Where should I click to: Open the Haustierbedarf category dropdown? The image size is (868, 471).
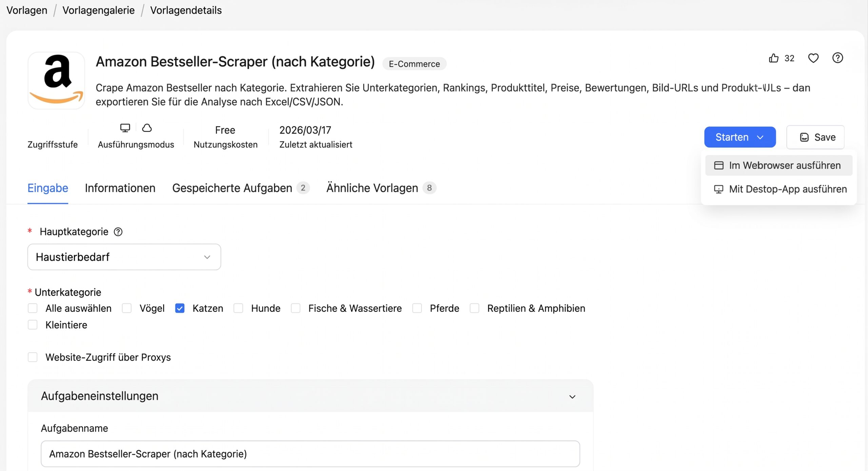pyautogui.click(x=124, y=257)
